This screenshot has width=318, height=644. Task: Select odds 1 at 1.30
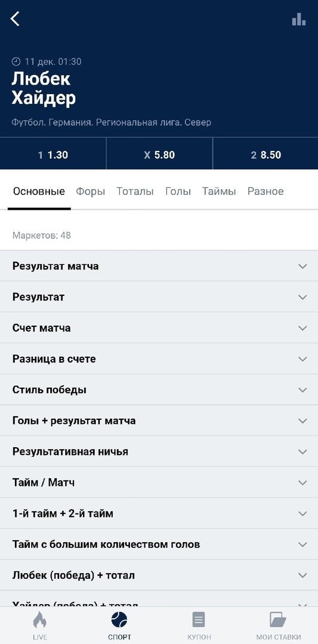tap(53, 155)
